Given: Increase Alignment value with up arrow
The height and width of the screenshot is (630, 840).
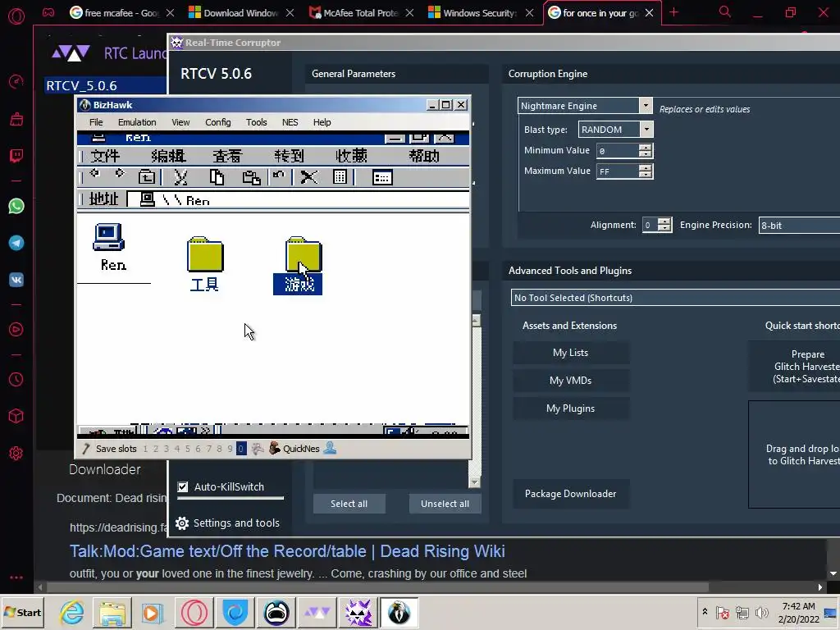Looking at the screenshot, I should click(x=664, y=221).
